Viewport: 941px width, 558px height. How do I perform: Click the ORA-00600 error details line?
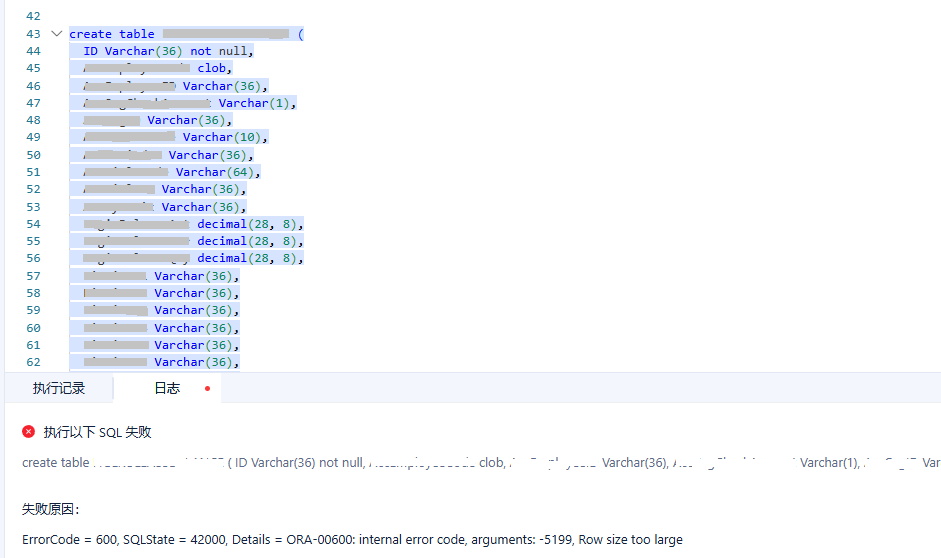(x=352, y=539)
